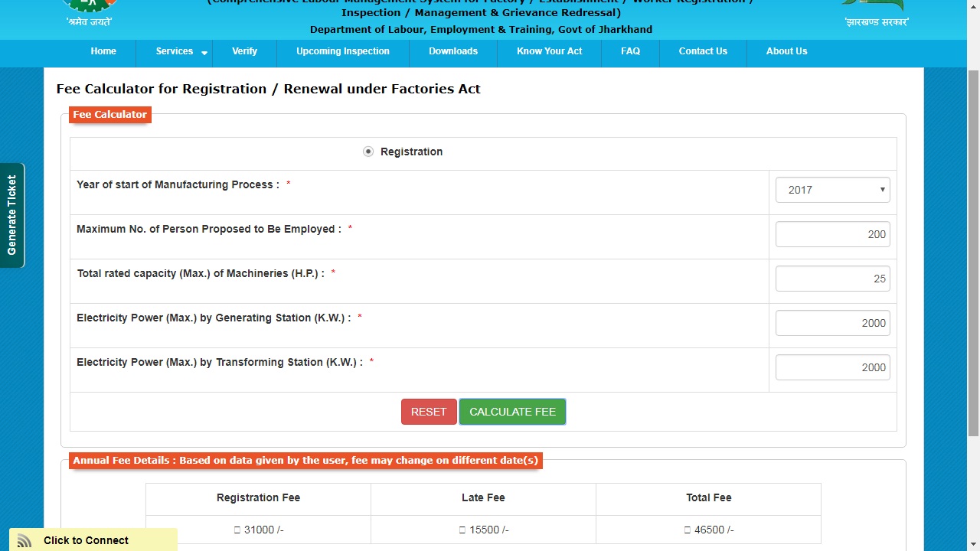The height and width of the screenshot is (551, 980).
Task: Navigate to the Home menu item
Action: 103,51
